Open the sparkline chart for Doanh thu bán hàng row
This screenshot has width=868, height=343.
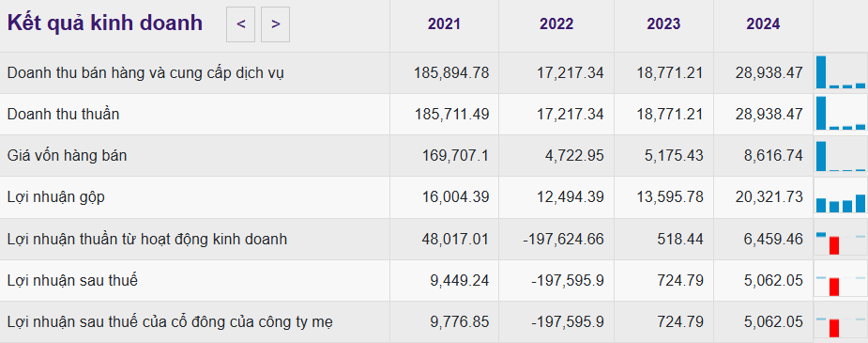click(x=841, y=72)
